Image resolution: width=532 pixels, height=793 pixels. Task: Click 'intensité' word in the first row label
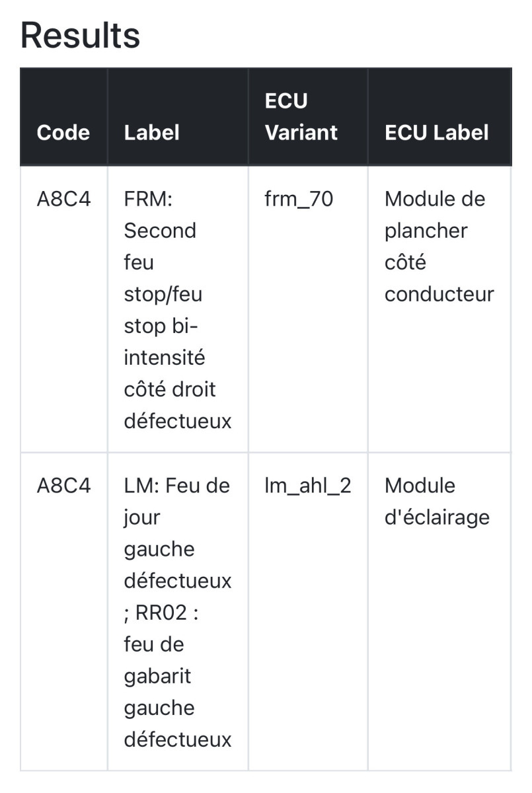[x=164, y=358]
